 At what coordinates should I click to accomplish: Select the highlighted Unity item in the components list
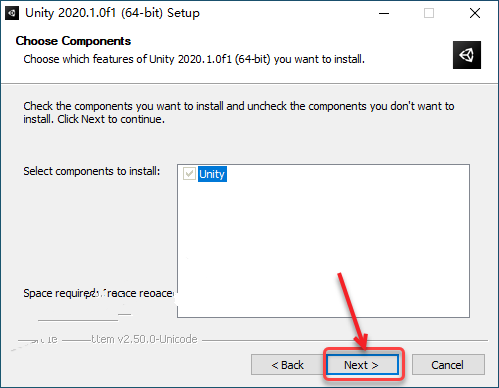tap(212, 174)
